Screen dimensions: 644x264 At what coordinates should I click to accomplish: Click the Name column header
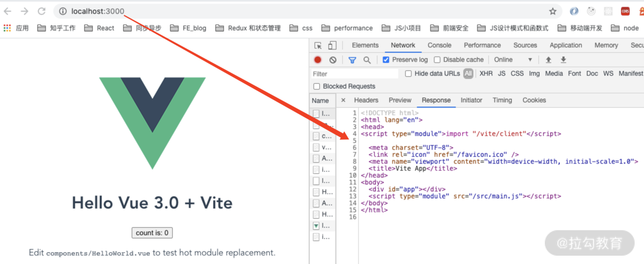pos(323,100)
